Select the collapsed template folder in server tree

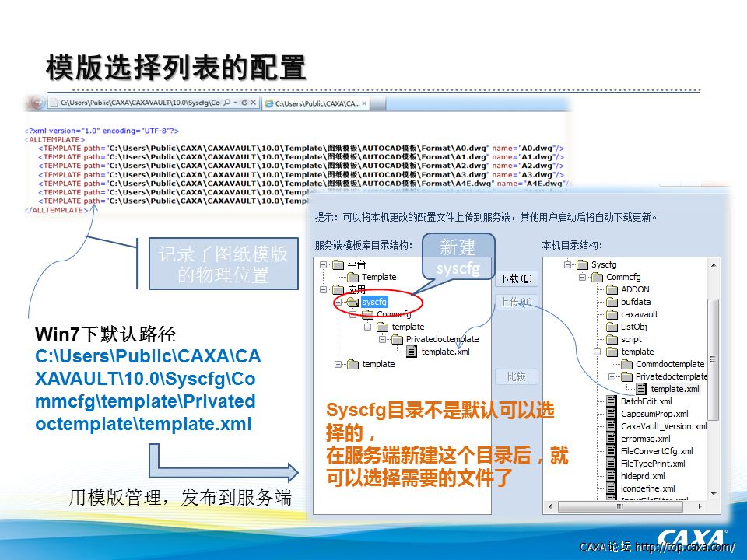tap(378, 364)
